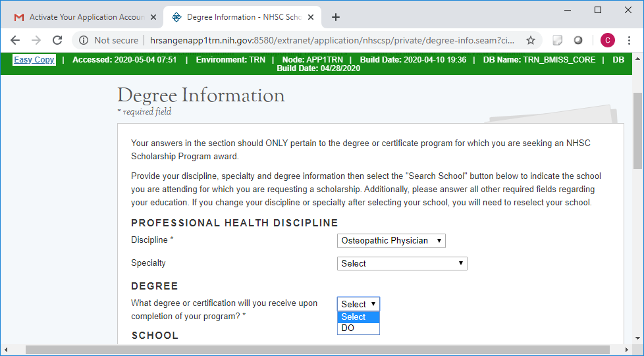Image resolution: width=644 pixels, height=356 pixels.
Task: Click the SCHOOL section heading
Action: click(155, 336)
